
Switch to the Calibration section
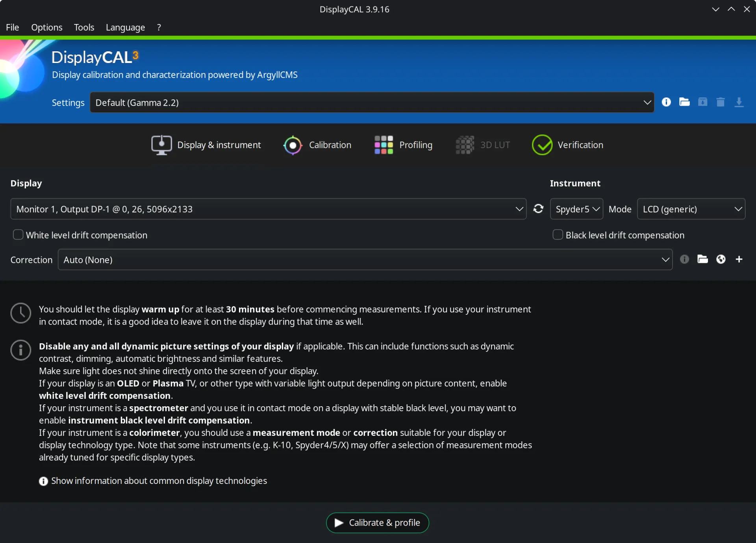pos(317,145)
